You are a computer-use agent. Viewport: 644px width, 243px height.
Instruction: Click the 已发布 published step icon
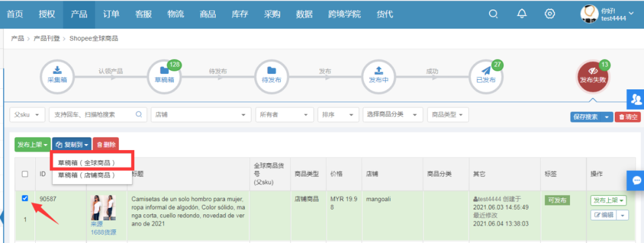coord(486,76)
